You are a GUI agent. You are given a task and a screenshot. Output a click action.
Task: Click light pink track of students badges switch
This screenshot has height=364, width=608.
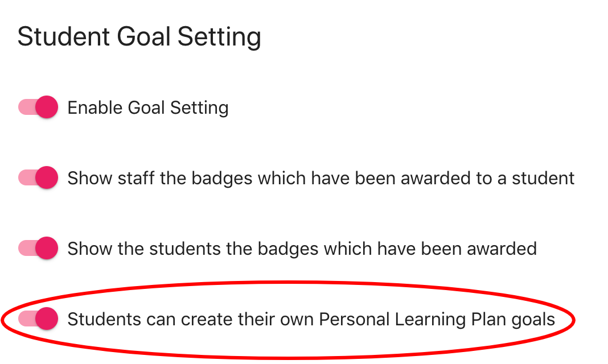(x=26, y=249)
